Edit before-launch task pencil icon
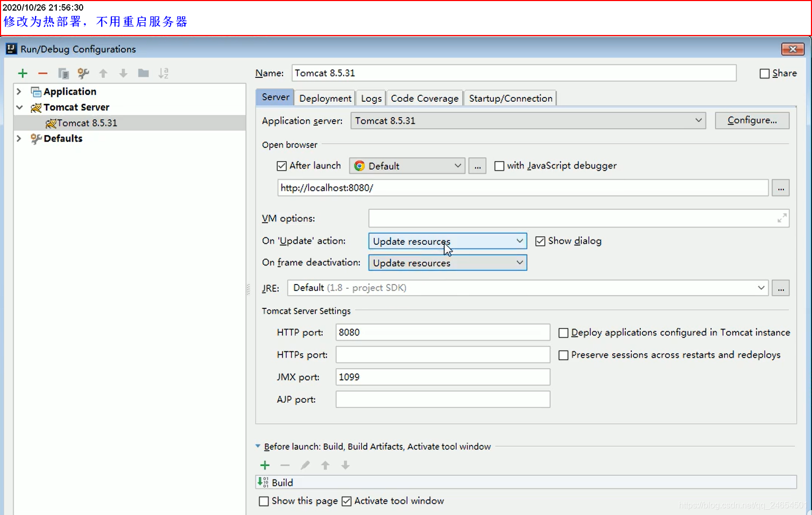This screenshot has width=812, height=515. 305,465
